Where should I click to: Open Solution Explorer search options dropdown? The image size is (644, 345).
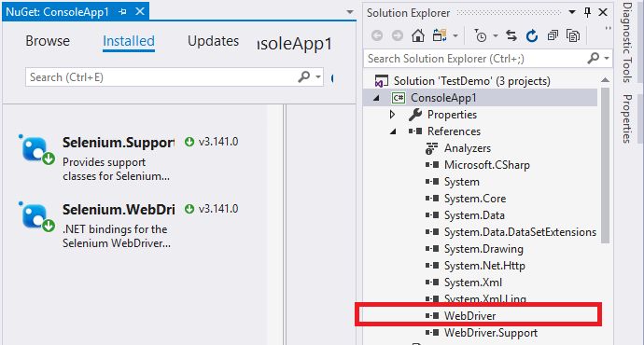[x=607, y=58]
